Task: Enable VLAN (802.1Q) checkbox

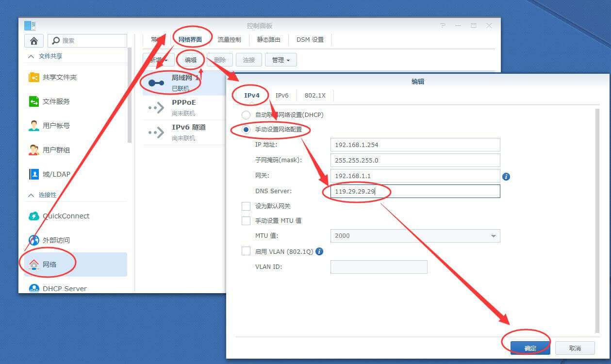Action: pyautogui.click(x=246, y=251)
